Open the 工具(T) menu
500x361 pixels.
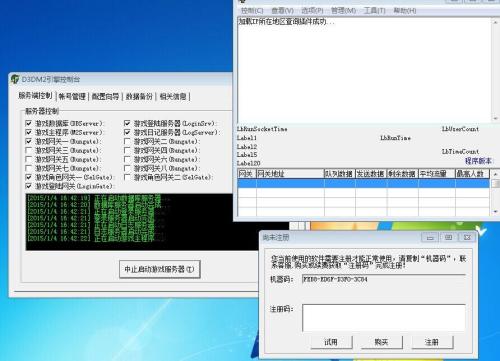(x=374, y=11)
